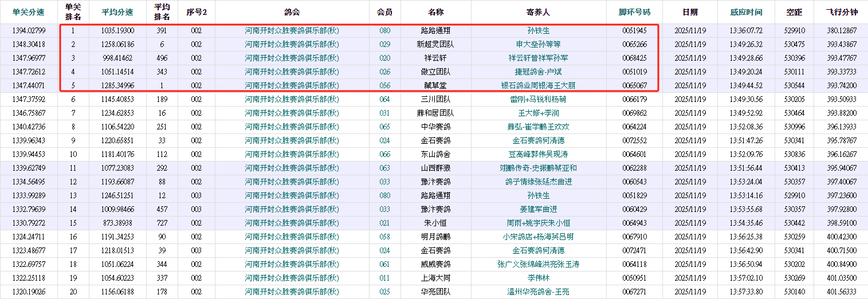
Task: Select ring number cell 0064601
Action: 634,154
